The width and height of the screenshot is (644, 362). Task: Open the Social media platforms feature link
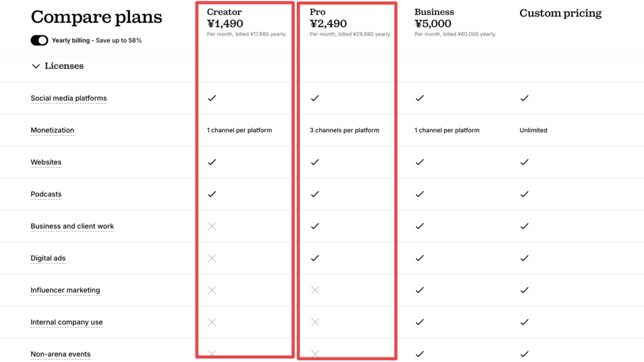69,98
